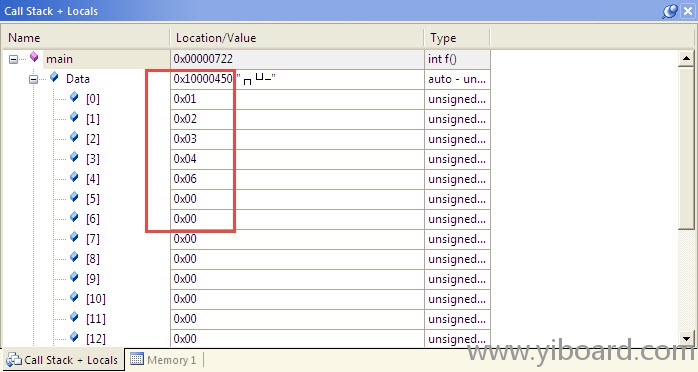This screenshot has width=698, height=372.
Task: Click the value 0x06 of element [4]
Action: click(185, 179)
